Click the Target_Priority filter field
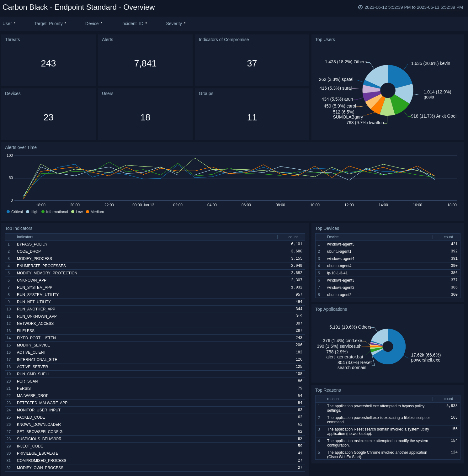 tap(72, 24)
